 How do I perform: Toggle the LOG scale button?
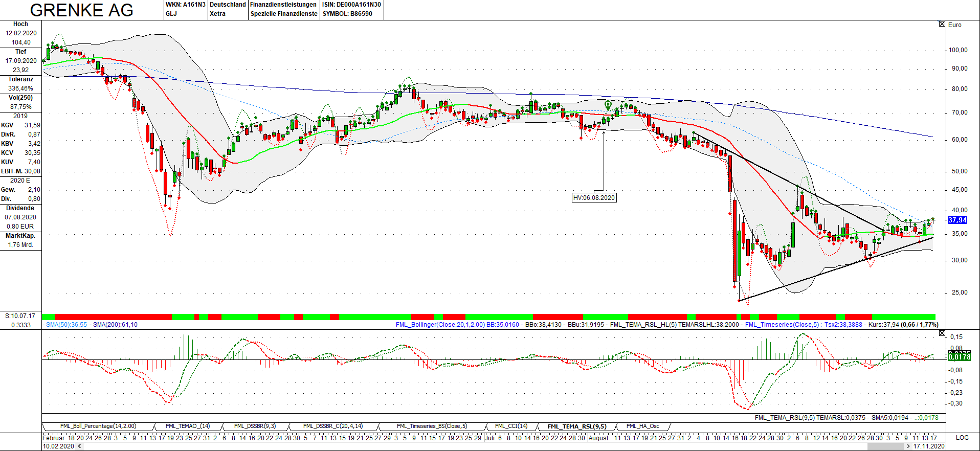coord(962,438)
